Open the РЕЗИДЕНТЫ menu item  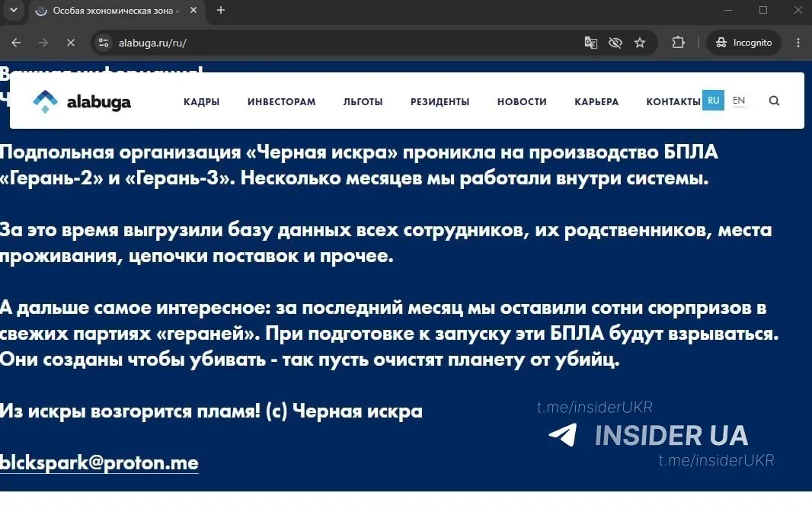(x=440, y=101)
